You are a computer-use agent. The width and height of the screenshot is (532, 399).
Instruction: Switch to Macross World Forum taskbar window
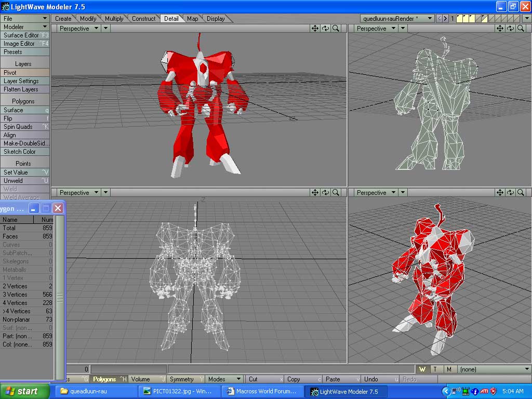click(x=262, y=392)
